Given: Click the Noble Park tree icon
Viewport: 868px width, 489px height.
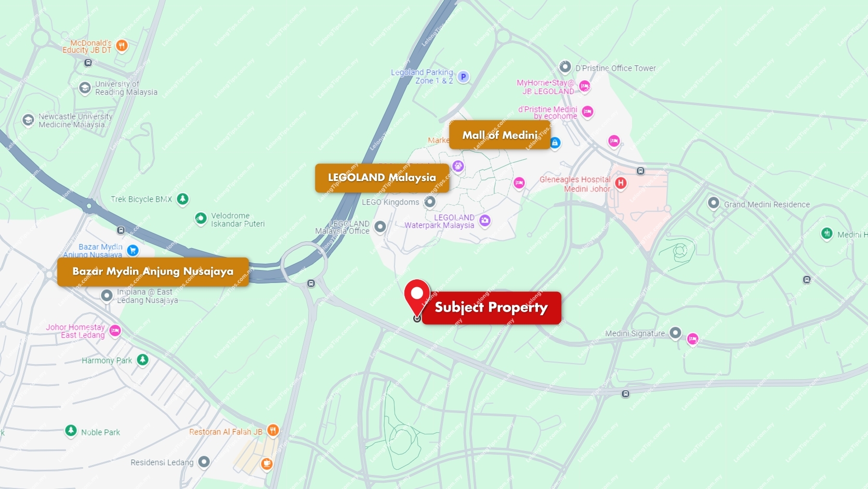Looking at the screenshot, I should (x=71, y=431).
